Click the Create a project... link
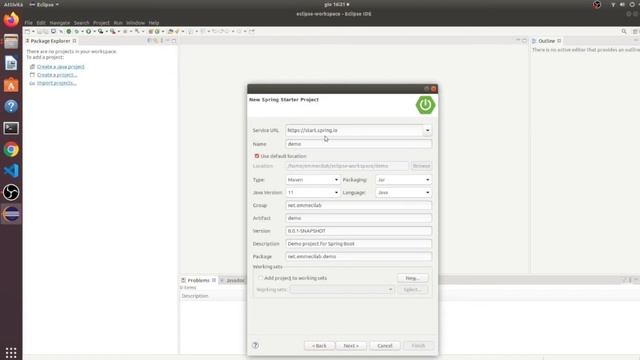 57,75
